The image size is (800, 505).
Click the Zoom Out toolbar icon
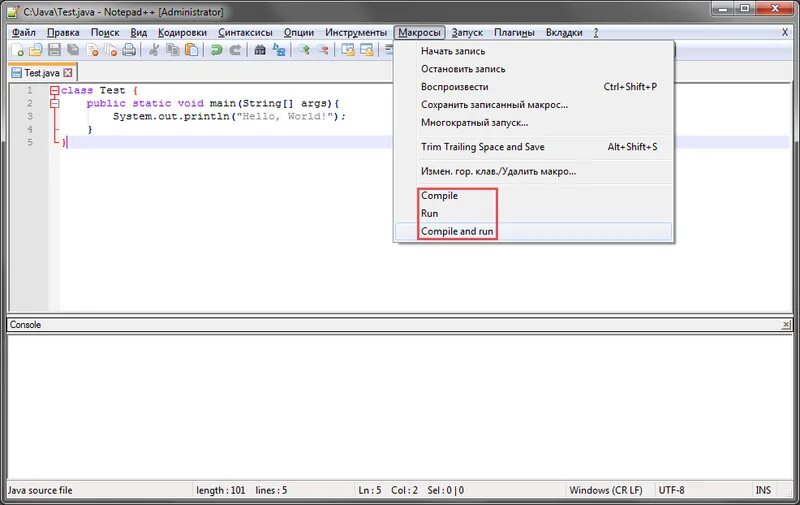pos(323,50)
